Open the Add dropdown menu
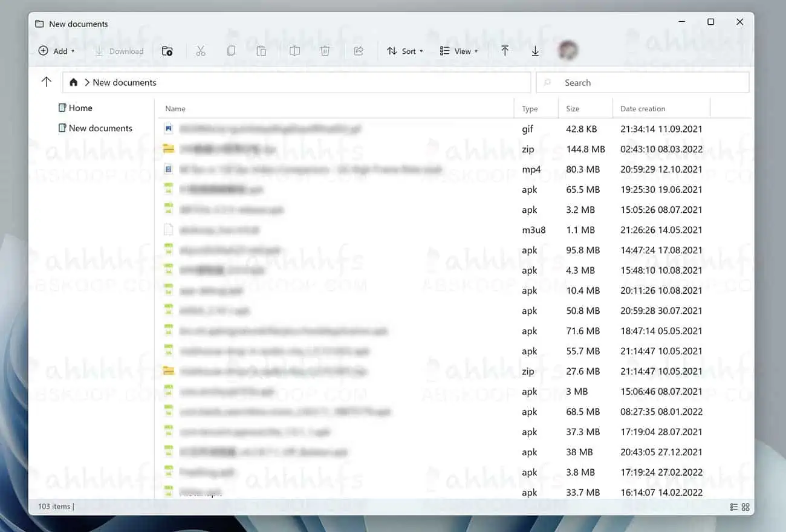The image size is (786, 532). click(x=57, y=51)
